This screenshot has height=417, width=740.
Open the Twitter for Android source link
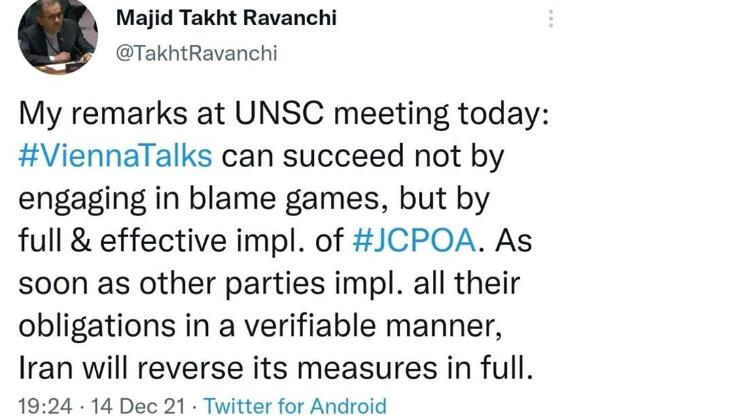(295, 406)
